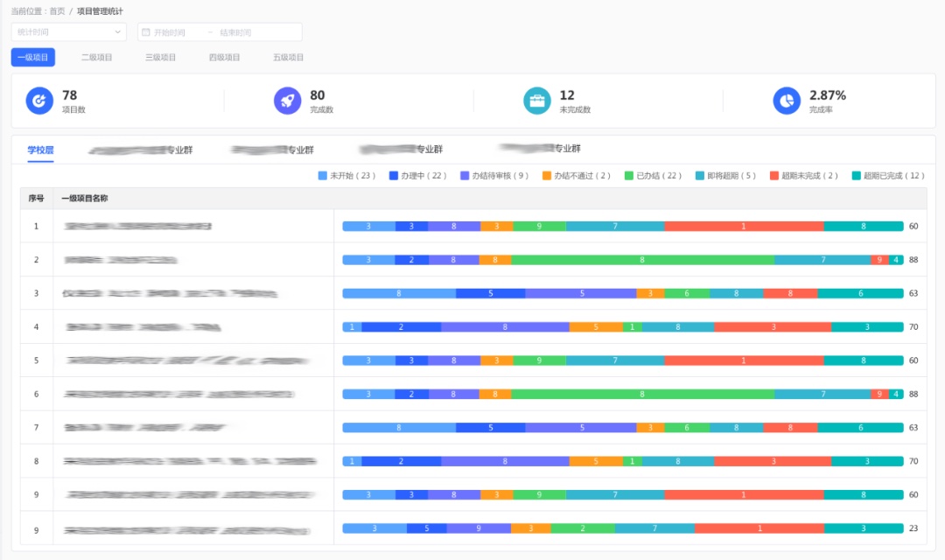
Task: Click the calendar icon in date range
Action: pos(146,32)
